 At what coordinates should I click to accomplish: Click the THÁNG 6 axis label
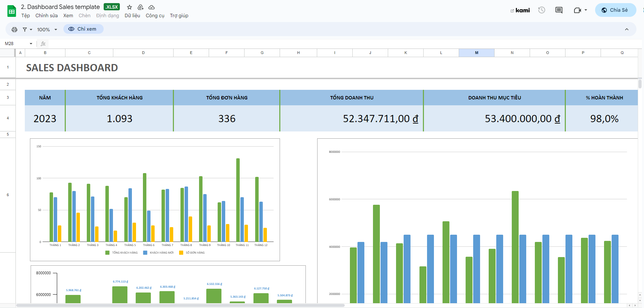coord(149,245)
